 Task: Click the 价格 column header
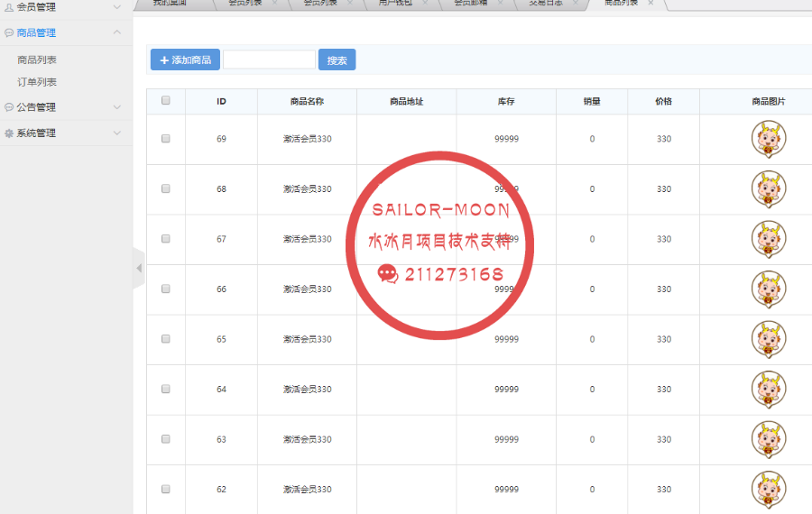[664, 102]
